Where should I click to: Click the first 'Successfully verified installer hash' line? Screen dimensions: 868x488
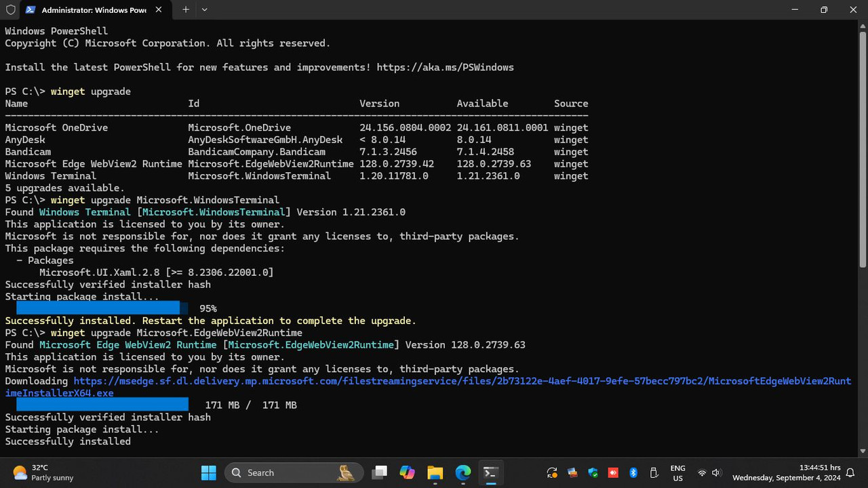(108, 285)
